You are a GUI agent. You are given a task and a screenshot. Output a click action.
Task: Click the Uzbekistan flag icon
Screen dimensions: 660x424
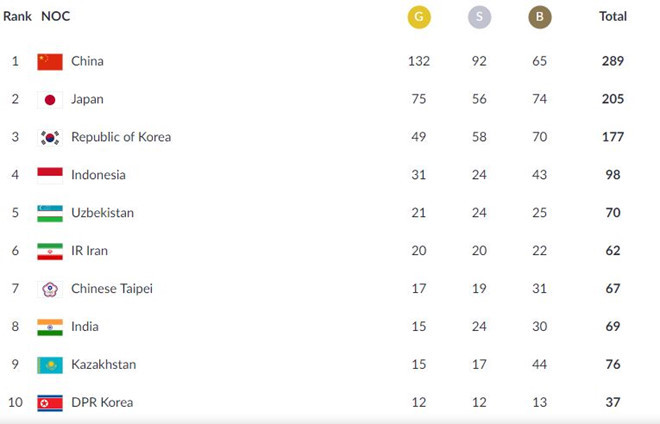pyautogui.click(x=50, y=213)
